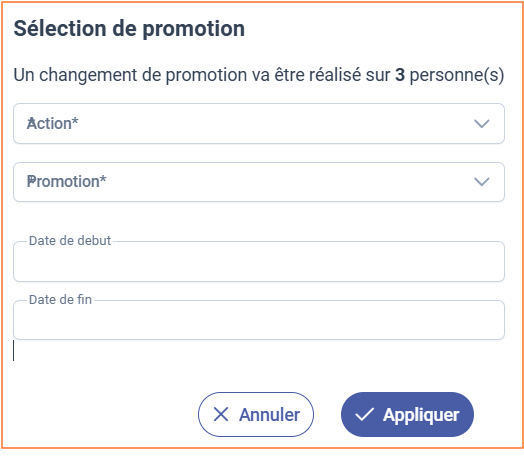Click the checkmark icon inside Appliquer
Screen dimensions: 524x457
(364, 415)
